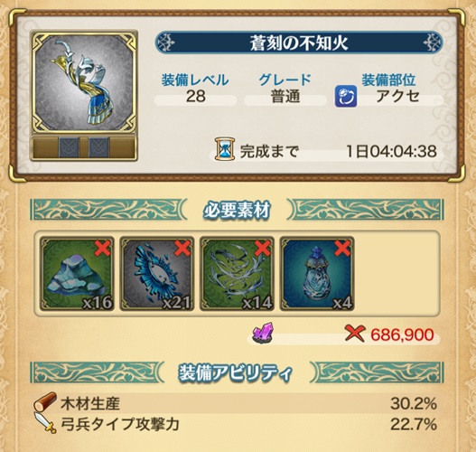
Task: Select the blue ornate bottle material x4
Action: click(x=317, y=273)
